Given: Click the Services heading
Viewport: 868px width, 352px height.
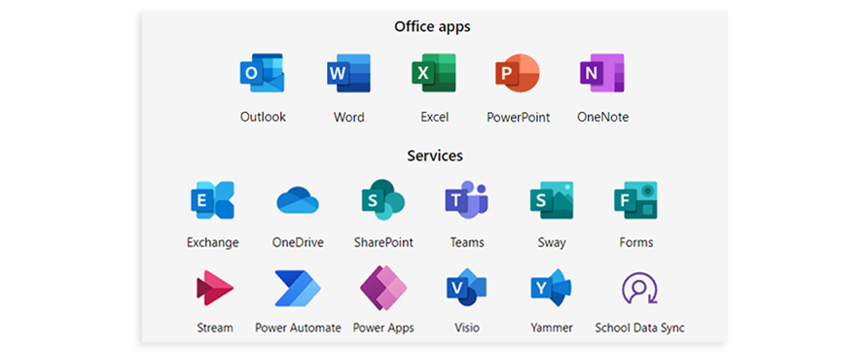Looking at the screenshot, I should pos(435,156).
